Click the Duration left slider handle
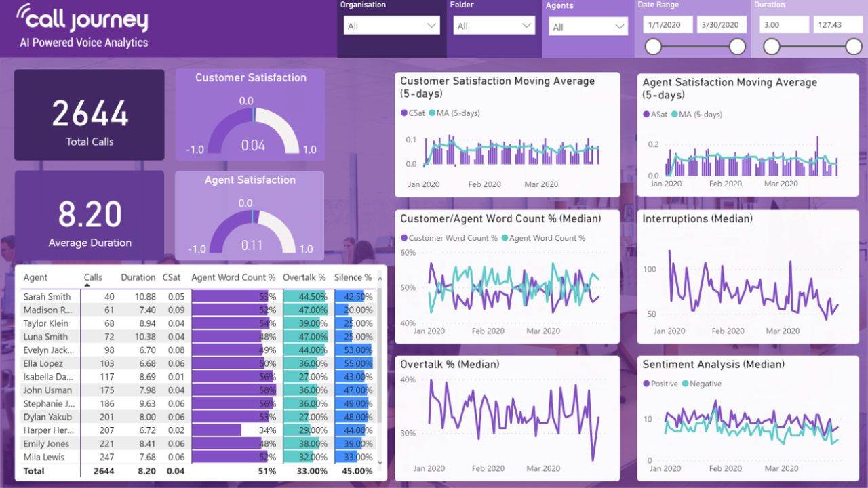This screenshot has width=868, height=488. [771, 46]
